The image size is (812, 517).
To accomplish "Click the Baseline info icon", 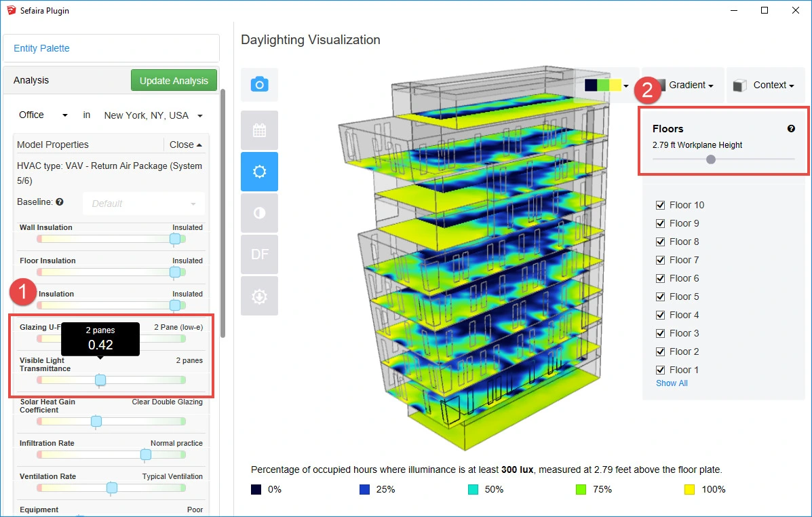I will (x=60, y=202).
